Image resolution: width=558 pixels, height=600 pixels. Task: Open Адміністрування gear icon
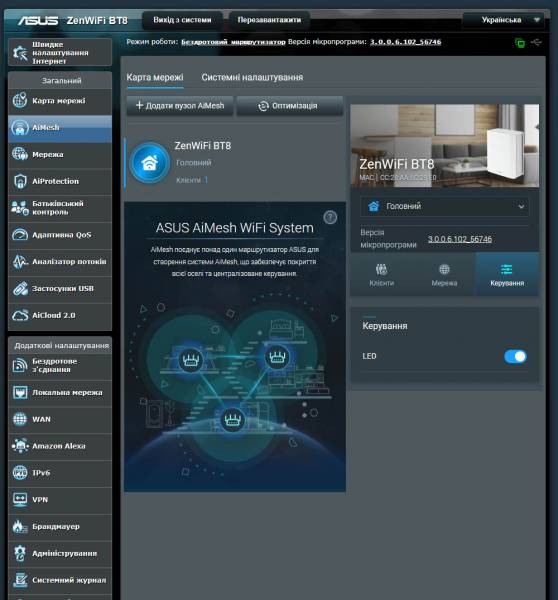20,553
